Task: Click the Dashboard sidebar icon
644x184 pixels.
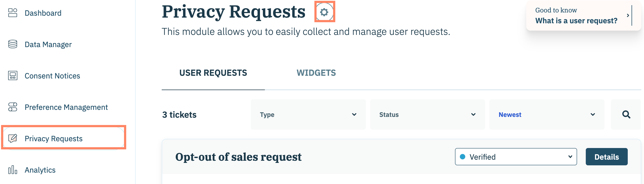Action: 13,13
